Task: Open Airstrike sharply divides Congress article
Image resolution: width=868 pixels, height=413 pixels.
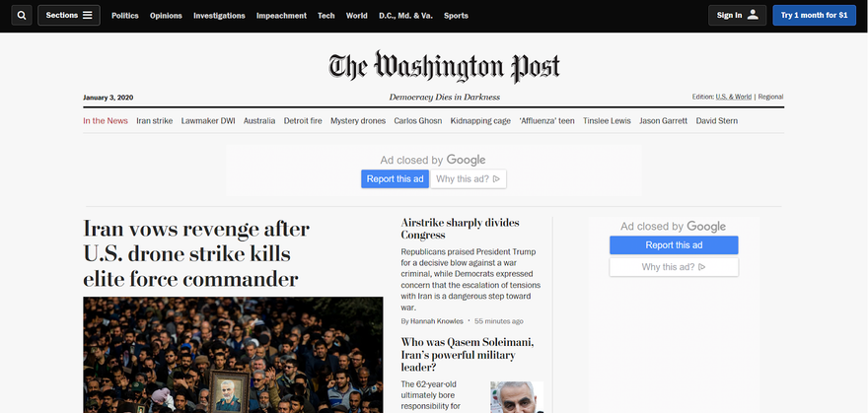Action: (460, 229)
